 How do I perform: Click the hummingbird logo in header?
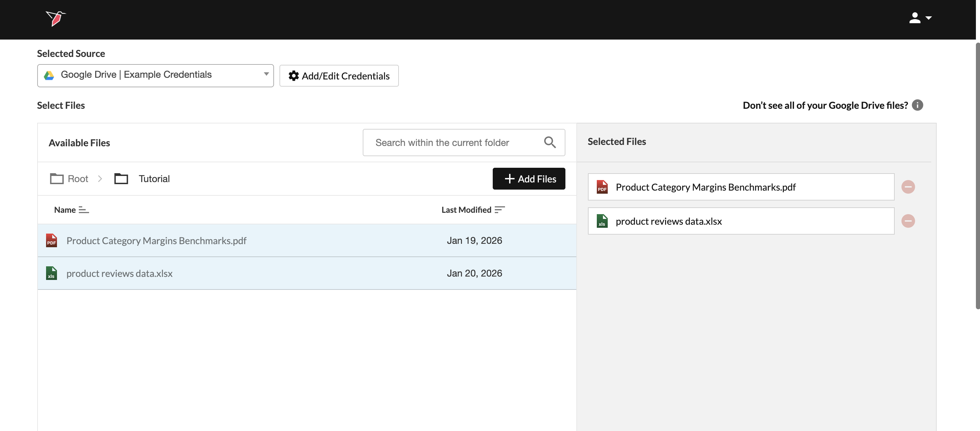pos(56,18)
